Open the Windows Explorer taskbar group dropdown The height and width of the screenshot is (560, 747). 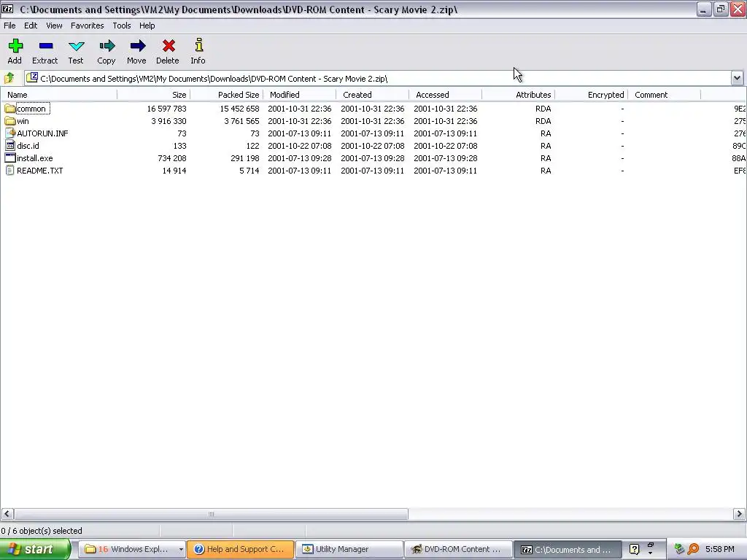pyautogui.click(x=181, y=550)
